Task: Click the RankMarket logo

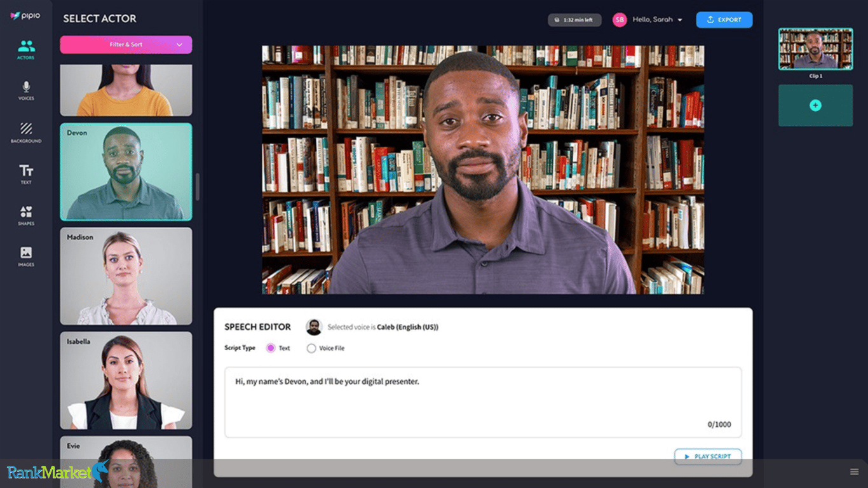Action: point(57,472)
